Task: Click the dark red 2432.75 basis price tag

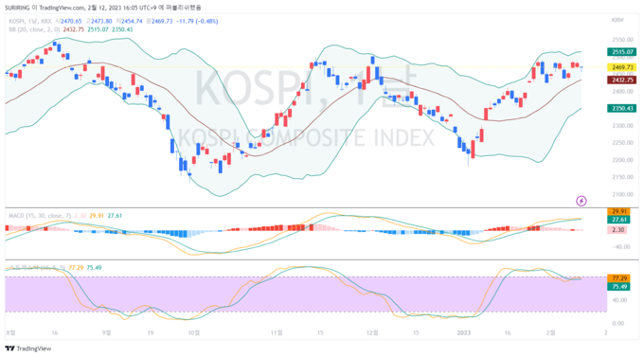Action: click(622, 80)
